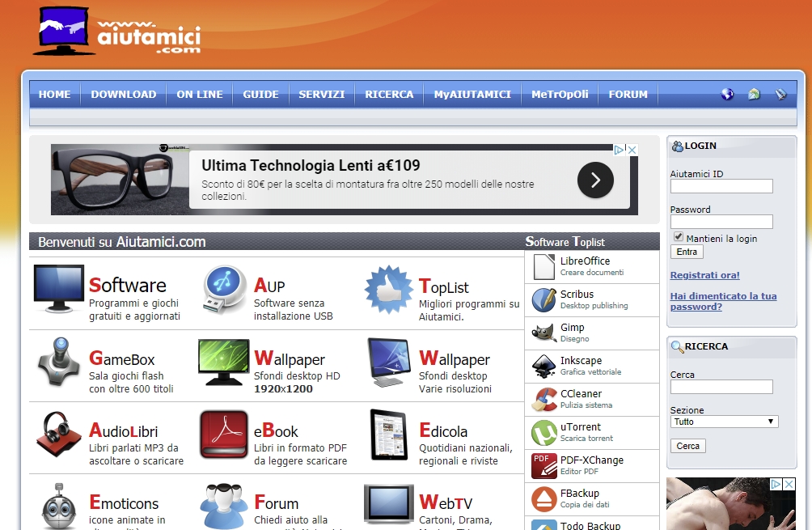This screenshot has width=812, height=530.
Task: Click the uTorrent green icon
Action: click(543, 433)
